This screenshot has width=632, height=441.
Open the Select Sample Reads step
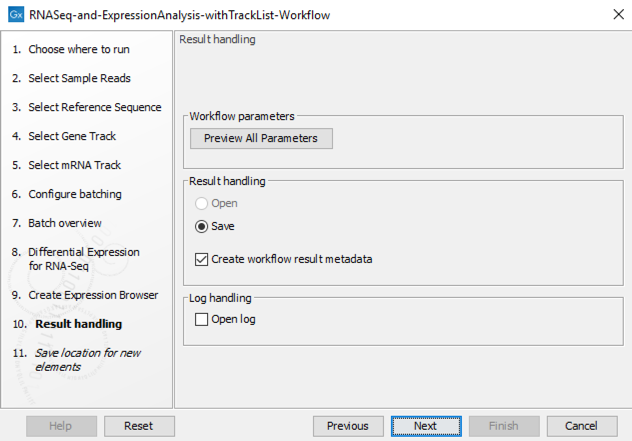(79, 78)
